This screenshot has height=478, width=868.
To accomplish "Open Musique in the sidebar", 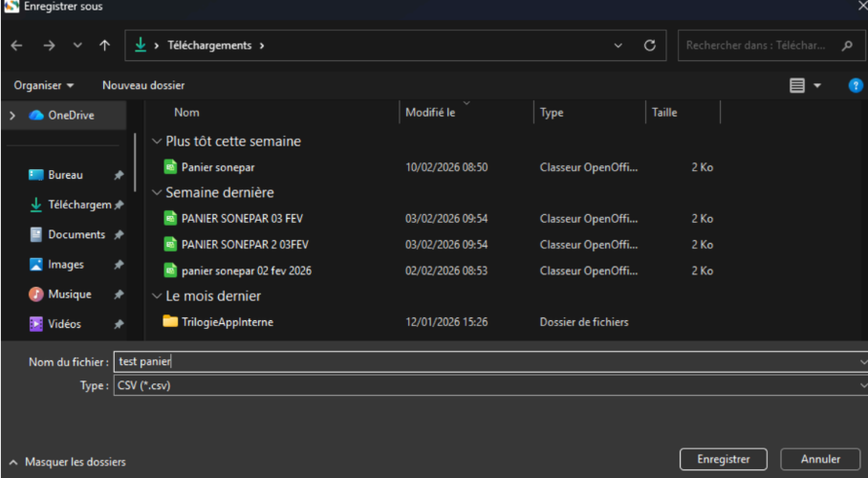I will [x=69, y=294].
